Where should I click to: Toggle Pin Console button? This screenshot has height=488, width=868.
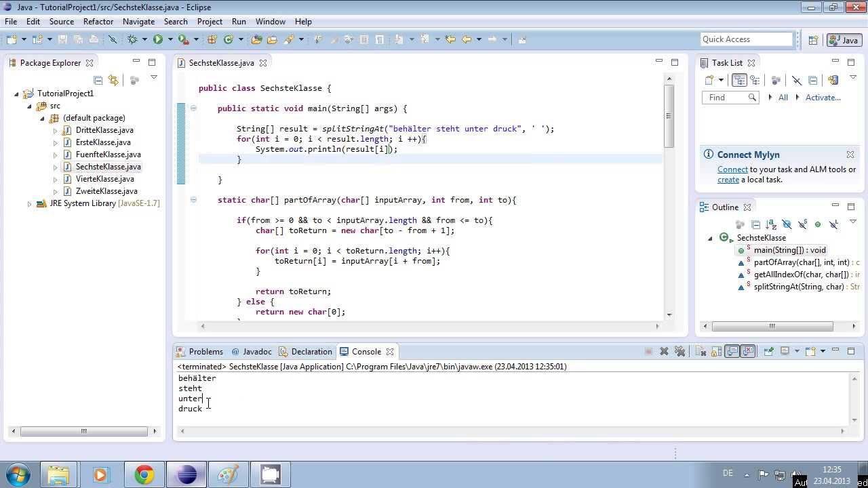click(768, 351)
